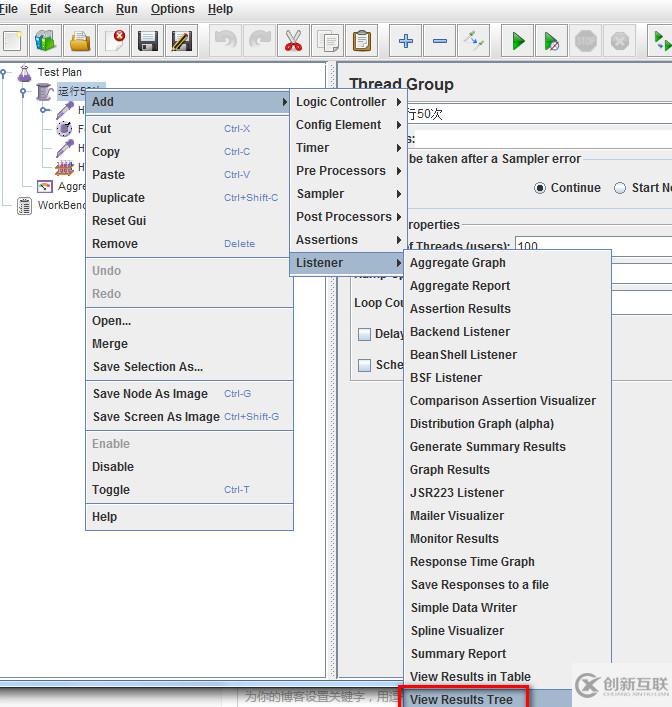The image size is (672, 707).
Task: Select Aggregate Report from Listener menu
Action: coord(460,286)
